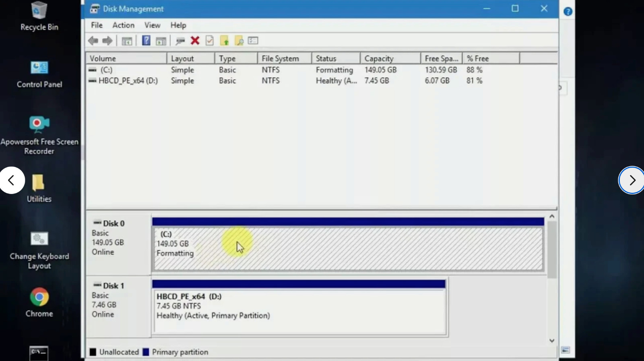Toggle the Show/Hide Console Tree toolbar icon
644x361 pixels.
coord(127,41)
